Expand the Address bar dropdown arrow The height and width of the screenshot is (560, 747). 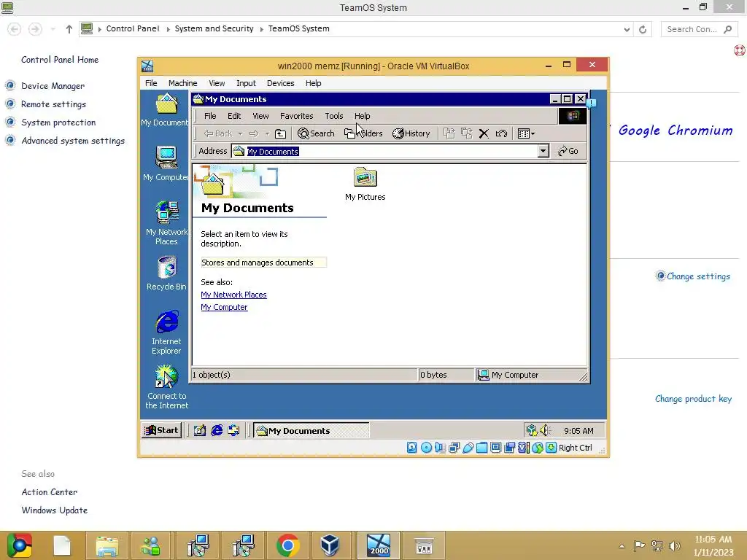(x=543, y=152)
